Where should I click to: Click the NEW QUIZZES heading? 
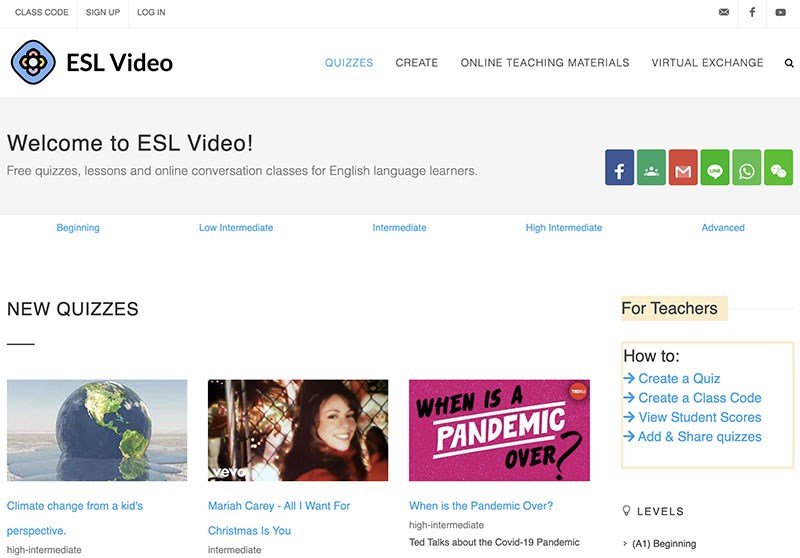(x=72, y=309)
